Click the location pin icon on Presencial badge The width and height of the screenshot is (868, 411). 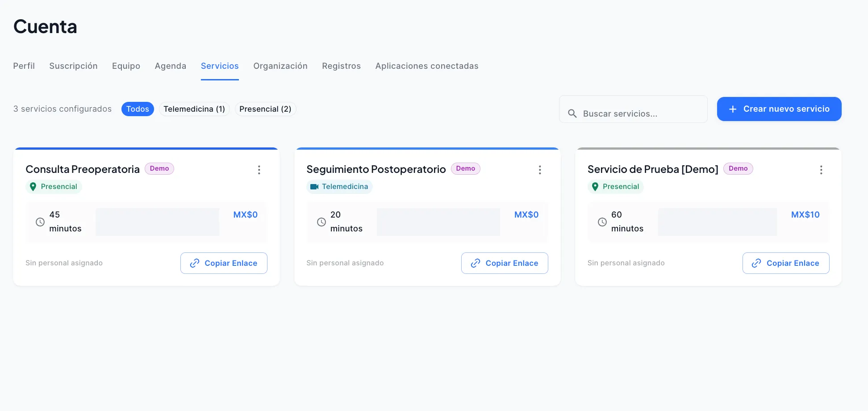pyautogui.click(x=33, y=186)
